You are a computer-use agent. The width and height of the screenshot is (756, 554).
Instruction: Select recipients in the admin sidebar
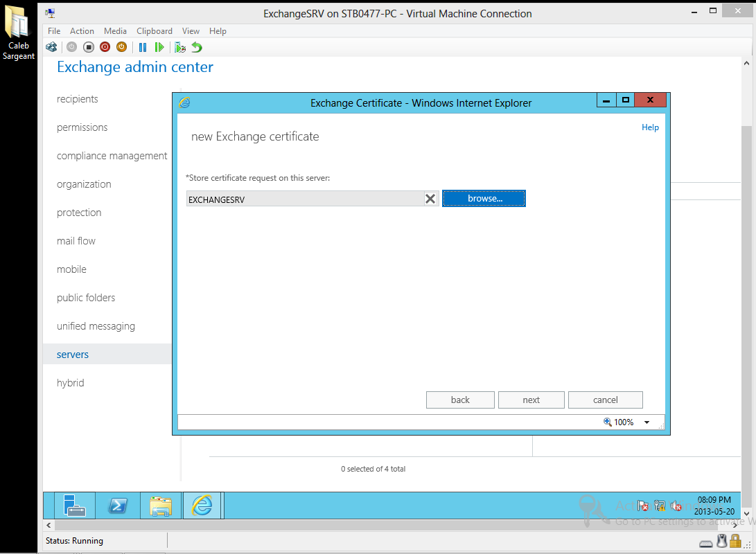(x=77, y=99)
